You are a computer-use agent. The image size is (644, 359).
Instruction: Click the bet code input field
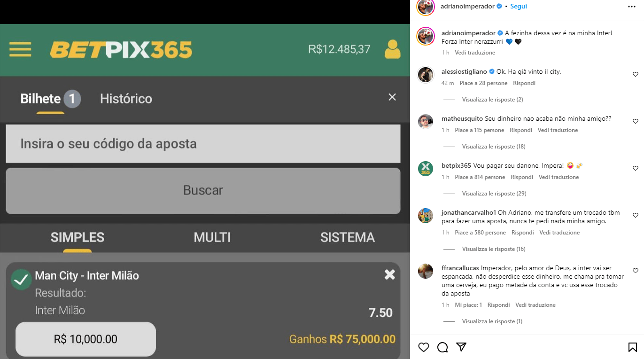203,144
